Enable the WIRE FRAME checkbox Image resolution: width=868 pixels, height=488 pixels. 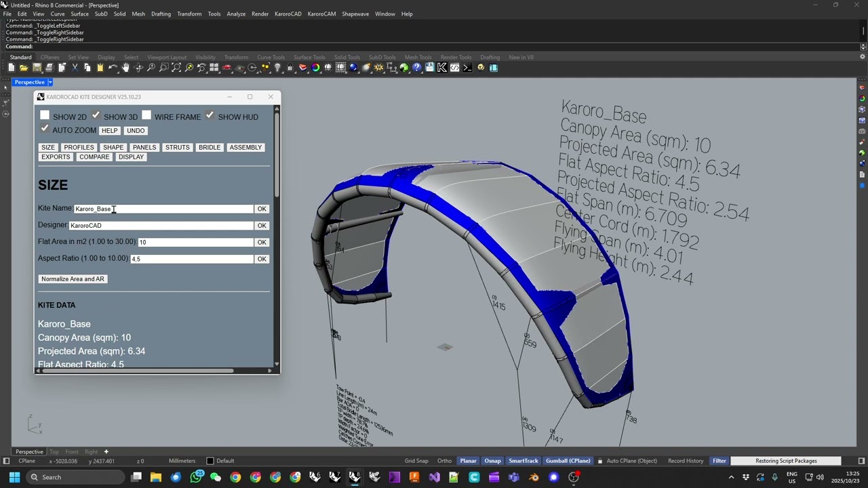click(x=146, y=115)
